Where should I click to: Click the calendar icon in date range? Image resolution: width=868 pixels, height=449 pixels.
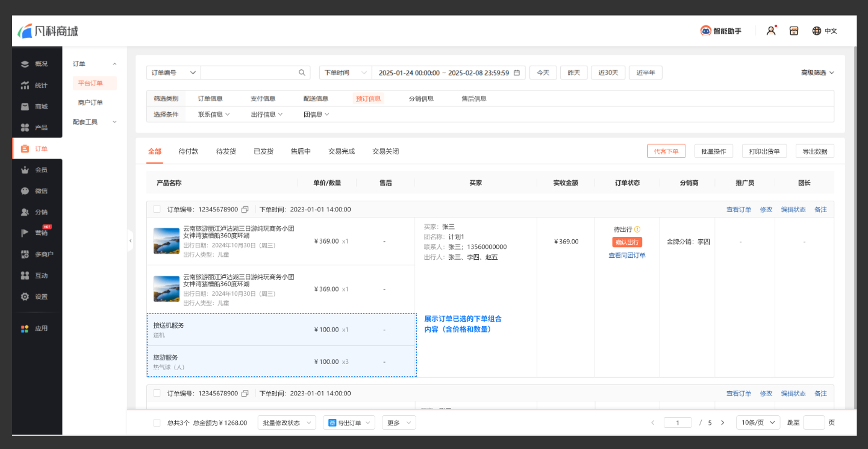coord(517,73)
